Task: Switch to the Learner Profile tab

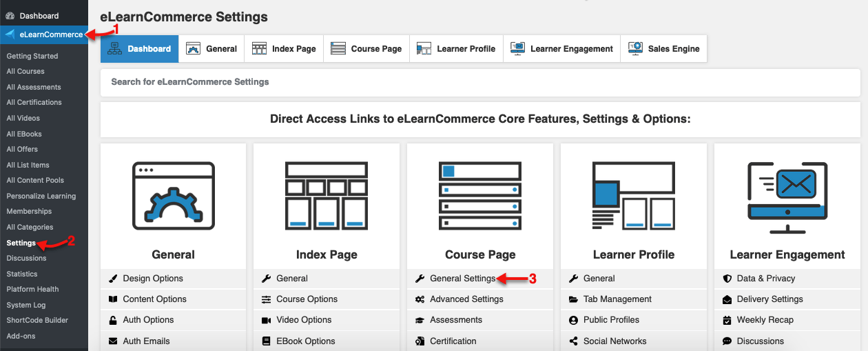Action: click(x=457, y=49)
